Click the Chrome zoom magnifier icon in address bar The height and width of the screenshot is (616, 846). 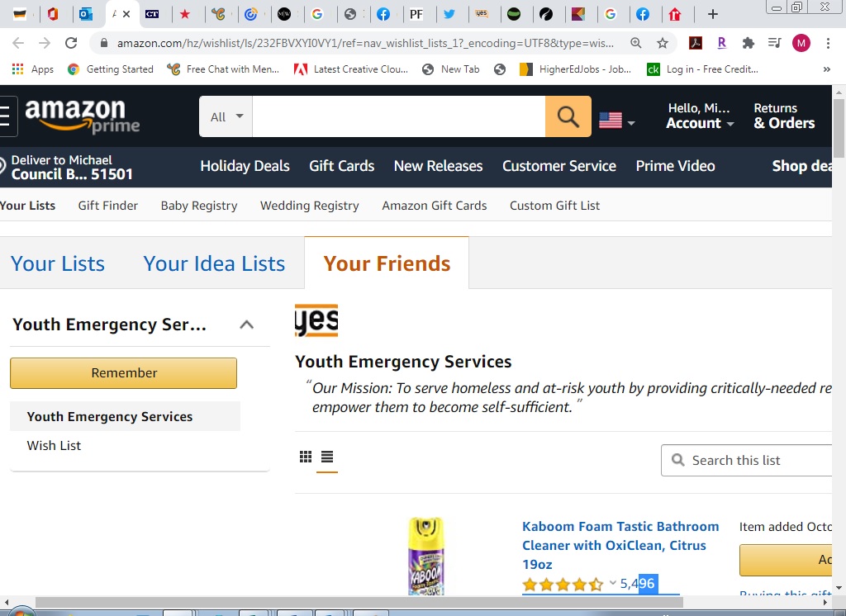point(636,43)
